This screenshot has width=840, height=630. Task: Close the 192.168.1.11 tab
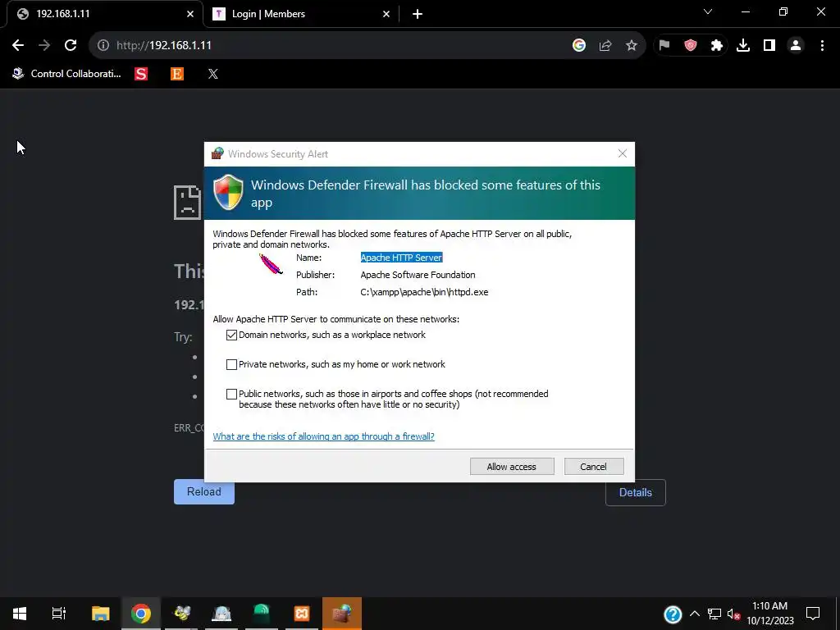(190, 14)
